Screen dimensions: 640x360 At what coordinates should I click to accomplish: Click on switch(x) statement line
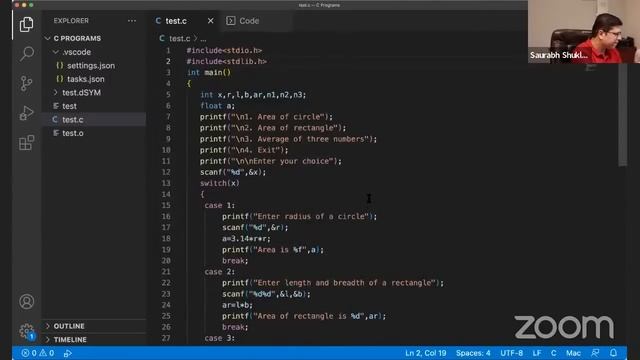click(x=220, y=183)
